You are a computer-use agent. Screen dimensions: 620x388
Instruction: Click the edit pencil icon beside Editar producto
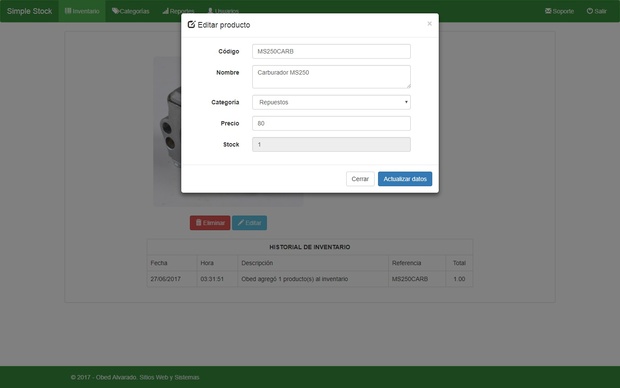(x=191, y=25)
